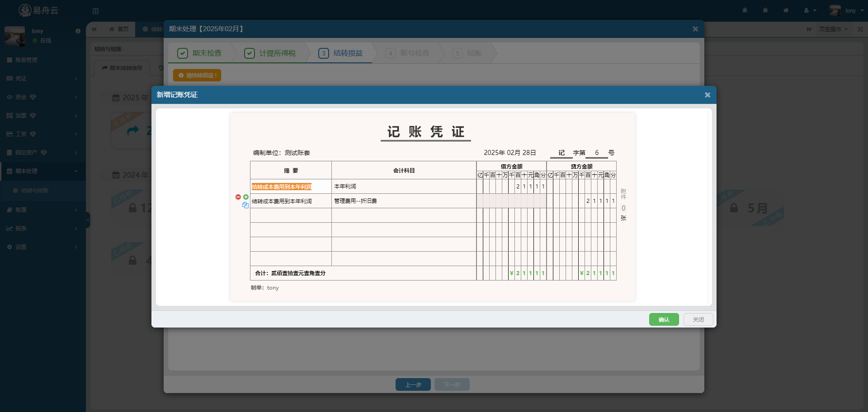This screenshot has width=868, height=412.
Task: Expand the 报表 sidebar menu
Action: [x=43, y=229]
